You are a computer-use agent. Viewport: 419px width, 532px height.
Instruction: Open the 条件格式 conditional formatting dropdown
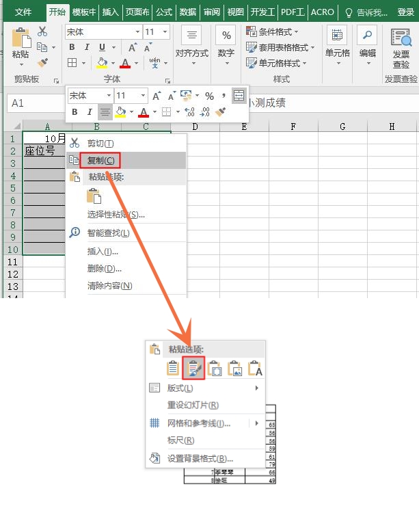pyautogui.click(x=272, y=32)
